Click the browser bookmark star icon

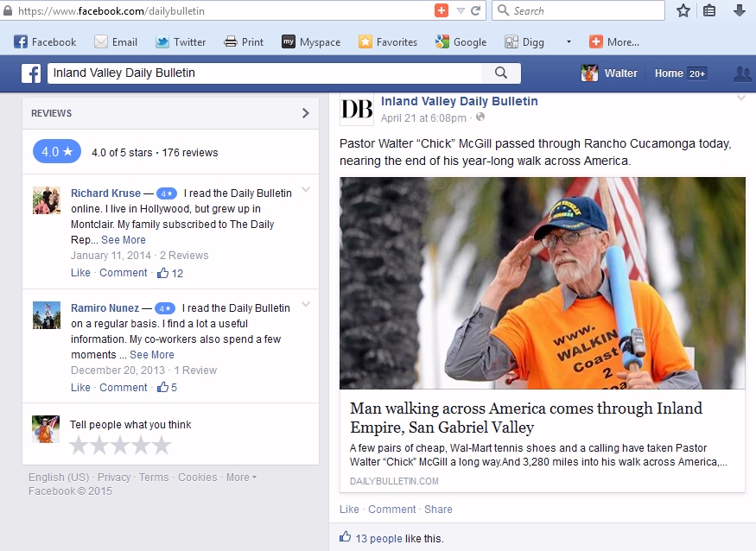click(x=683, y=10)
